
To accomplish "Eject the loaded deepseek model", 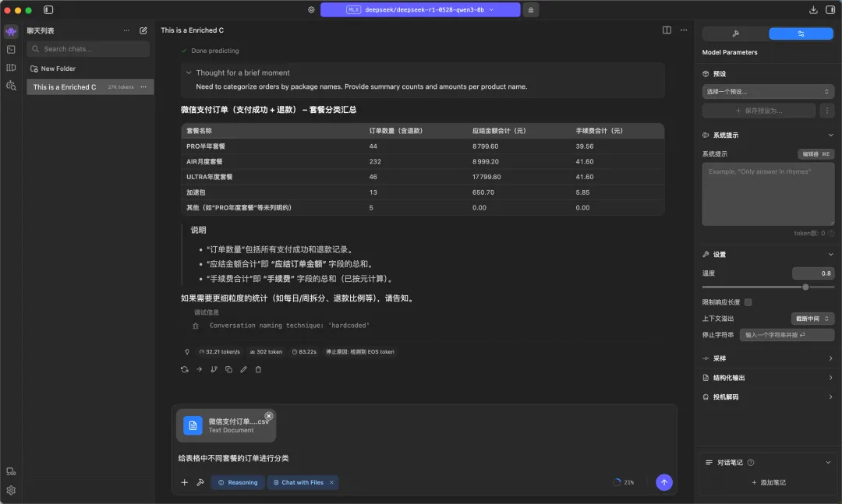I will (531, 9).
